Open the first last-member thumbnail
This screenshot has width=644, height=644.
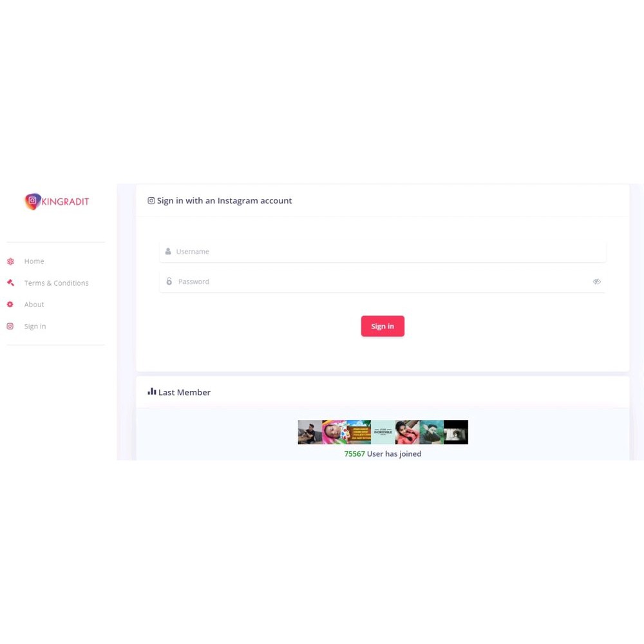click(310, 432)
